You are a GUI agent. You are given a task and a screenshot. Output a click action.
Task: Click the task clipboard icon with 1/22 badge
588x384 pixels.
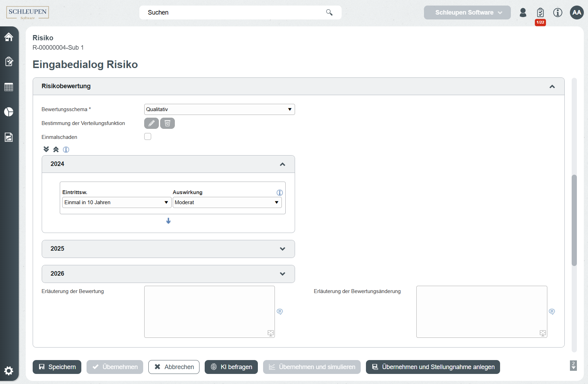click(x=540, y=13)
